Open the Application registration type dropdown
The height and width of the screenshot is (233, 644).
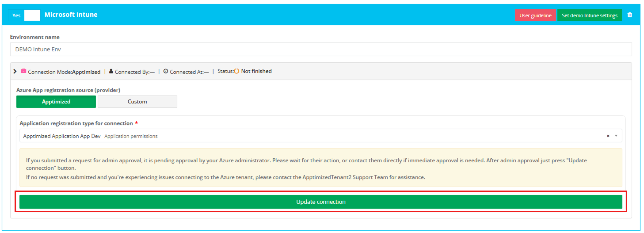(x=309, y=136)
